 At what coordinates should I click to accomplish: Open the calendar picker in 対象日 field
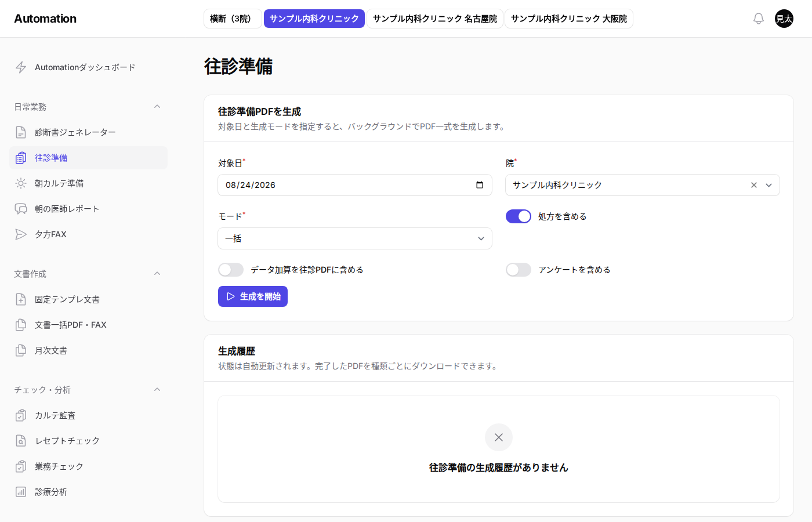click(480, 185)
